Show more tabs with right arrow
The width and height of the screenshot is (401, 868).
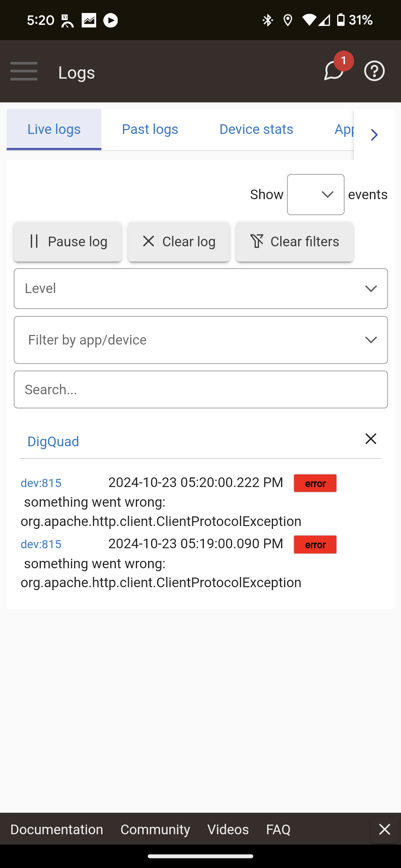tap(374, 135)
